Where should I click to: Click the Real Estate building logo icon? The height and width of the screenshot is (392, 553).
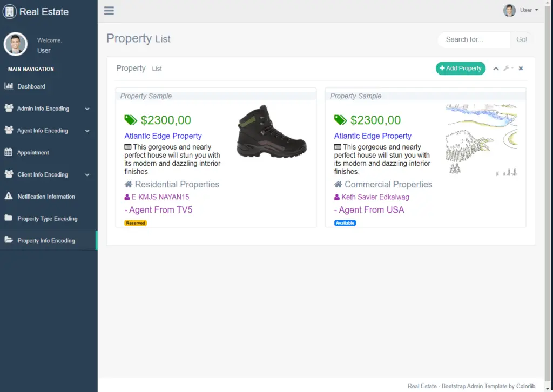tap(9, 11)
